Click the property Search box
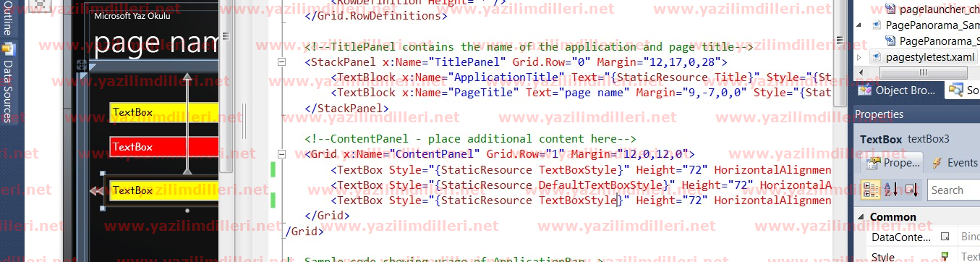This screenshot has height=262, width=980. point(954,190)
